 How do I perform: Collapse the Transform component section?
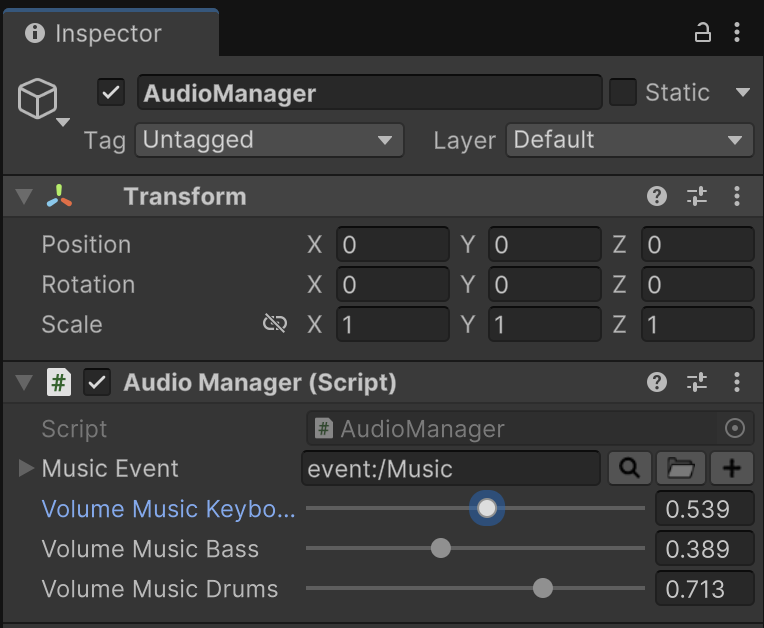pos(24,196)
